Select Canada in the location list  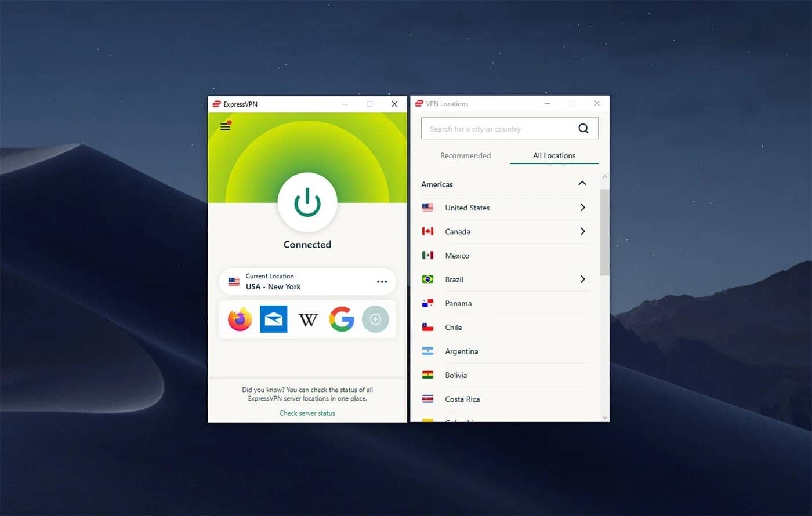(x=505, y=231)
